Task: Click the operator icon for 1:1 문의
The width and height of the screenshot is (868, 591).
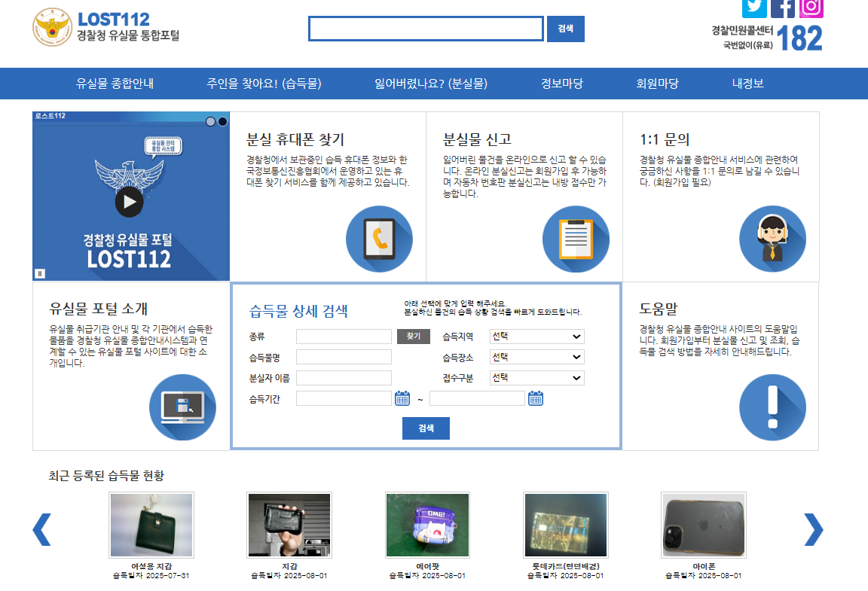Action: click(x=772, y=239)
